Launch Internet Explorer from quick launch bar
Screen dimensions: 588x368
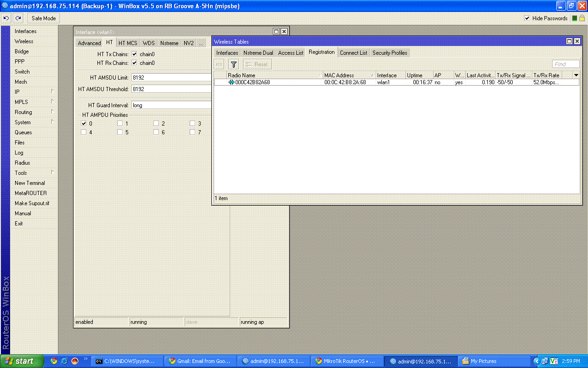(x=64, y=361)
